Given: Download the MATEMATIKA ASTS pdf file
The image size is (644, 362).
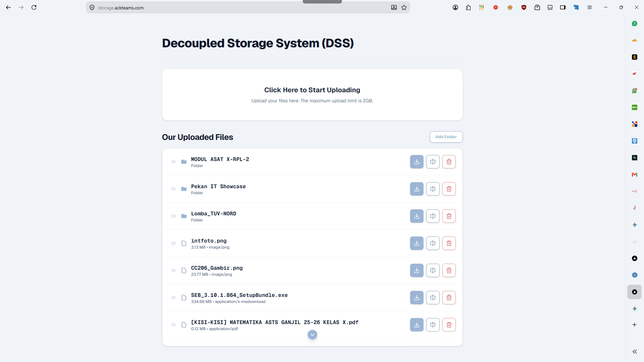Looking at the screenshot, I should pos(416,325).
